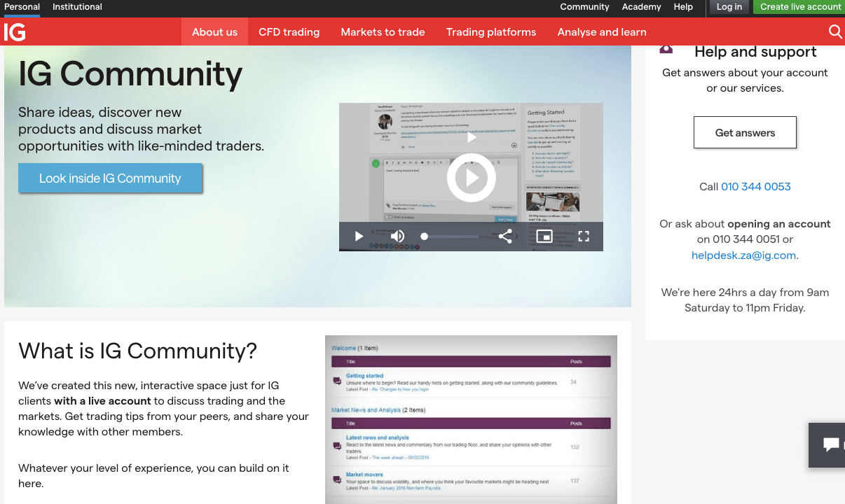Go to the Community link in the top bar

click(584, 7)
